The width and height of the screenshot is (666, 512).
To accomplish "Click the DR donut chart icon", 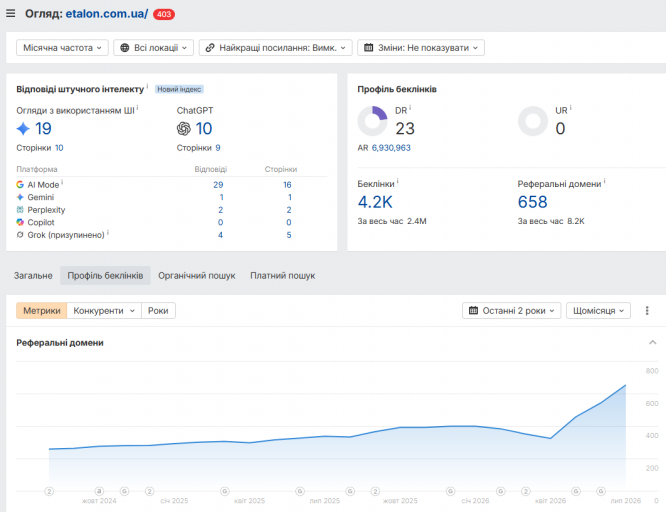I will [x=372, y=121].
